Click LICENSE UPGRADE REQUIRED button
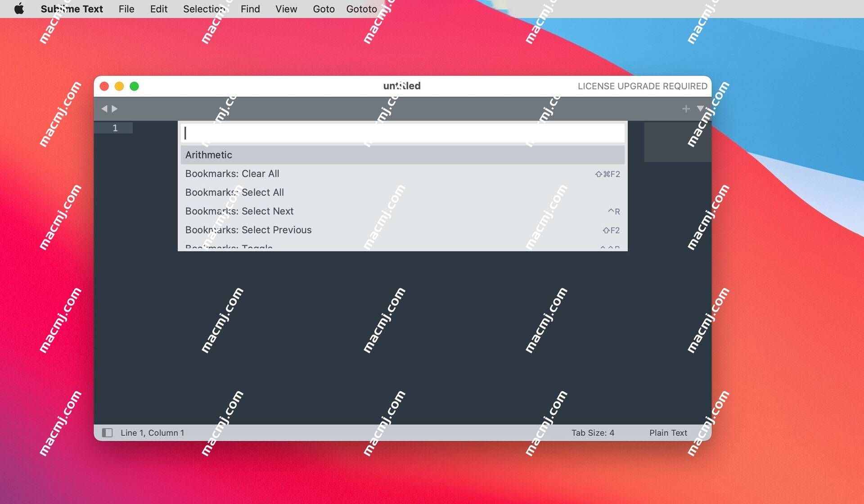This screenshot has width=864, height=504. [x=643, y=85]
